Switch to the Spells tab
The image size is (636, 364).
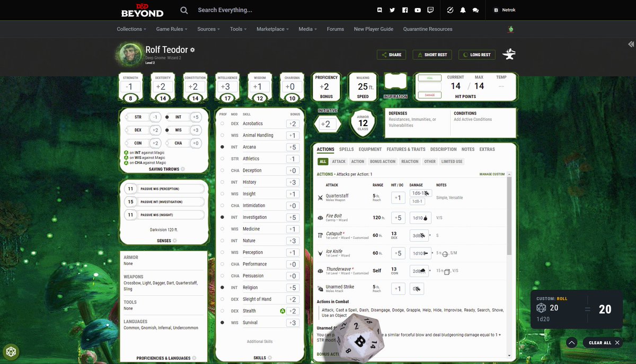tap(347, 149)
